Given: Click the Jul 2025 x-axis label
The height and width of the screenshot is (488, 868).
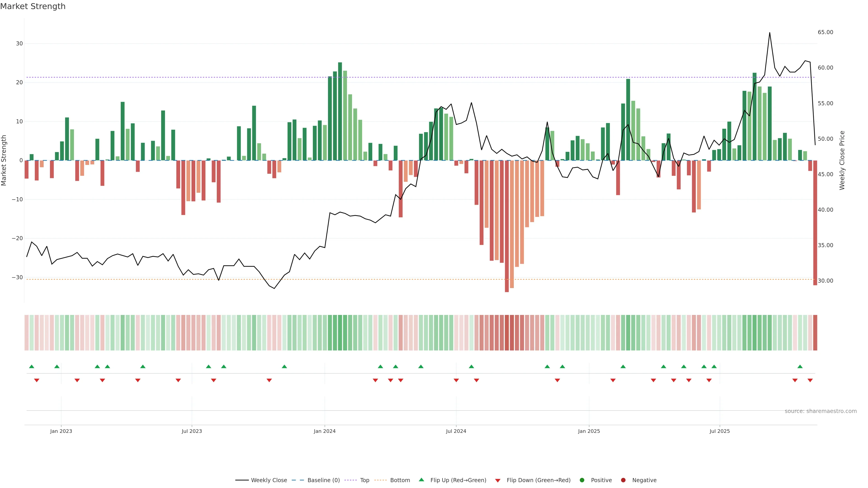Looking at the screenshot, I should [719, 431].
